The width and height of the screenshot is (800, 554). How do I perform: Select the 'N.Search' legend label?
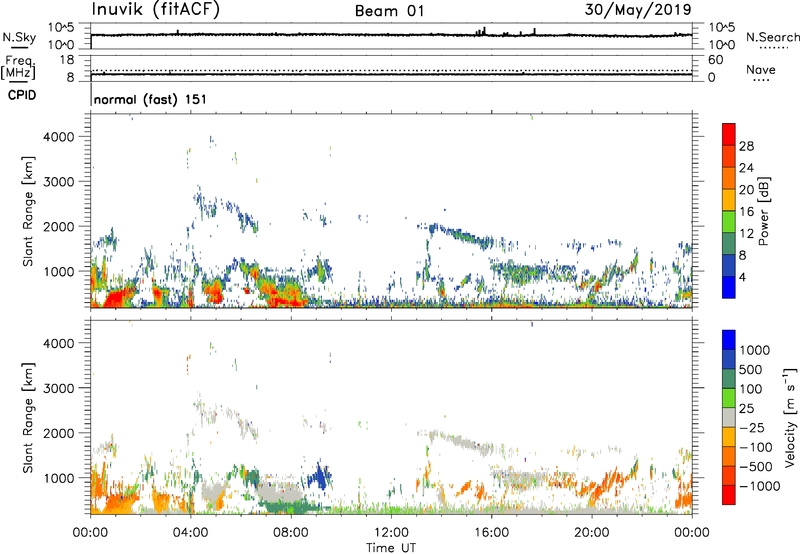coord(772,37)
